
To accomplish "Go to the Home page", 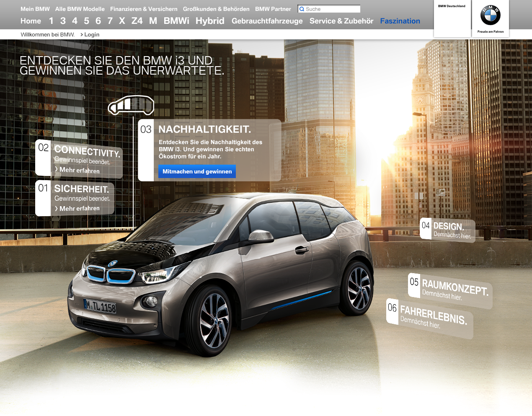I will (x=31, y=21).
